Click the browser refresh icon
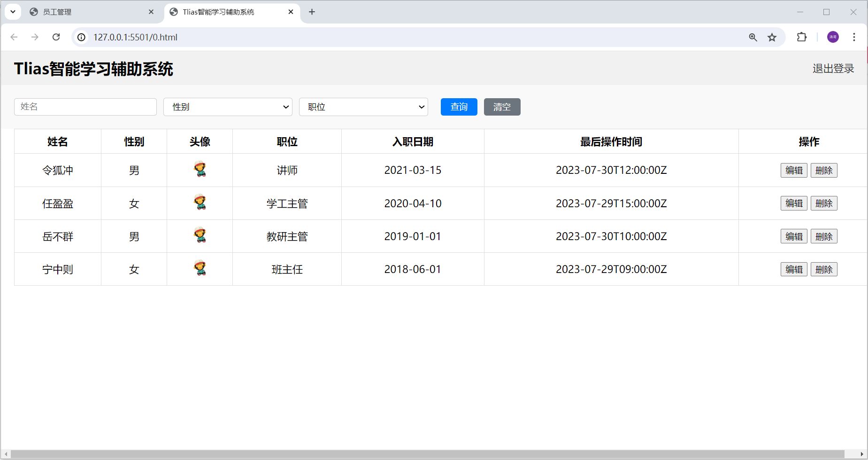 click(56, 37)
